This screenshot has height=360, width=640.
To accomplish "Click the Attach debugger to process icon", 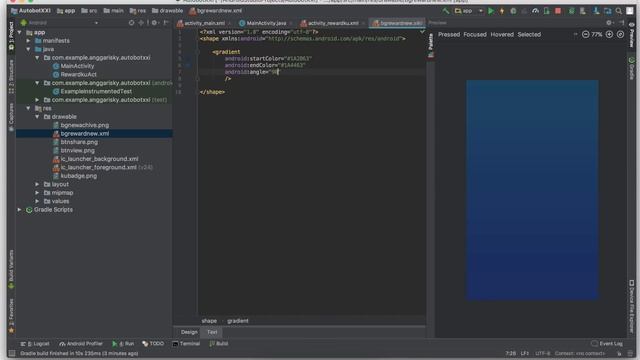I will 547,11.
